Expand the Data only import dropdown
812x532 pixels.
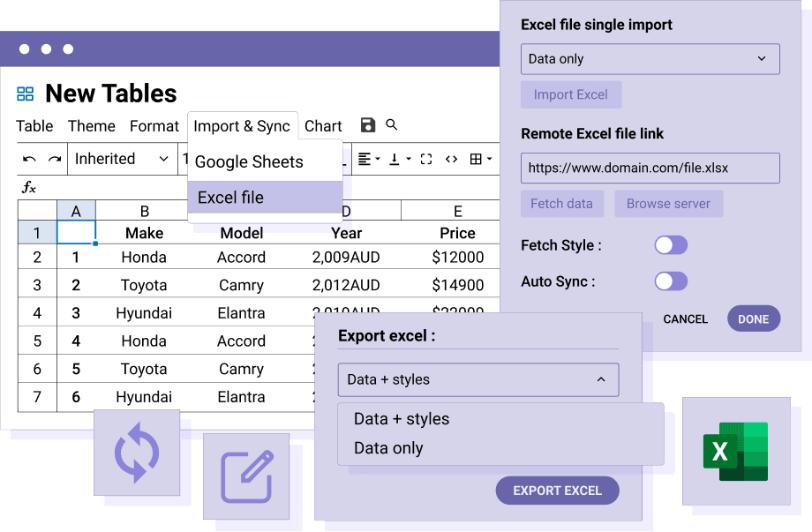click(650, 59)
